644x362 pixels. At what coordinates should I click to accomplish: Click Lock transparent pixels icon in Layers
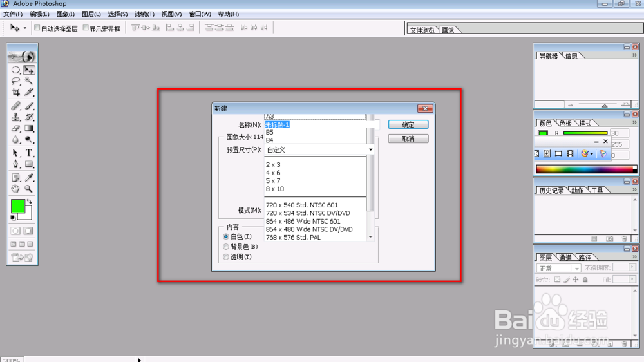point(557,280)
